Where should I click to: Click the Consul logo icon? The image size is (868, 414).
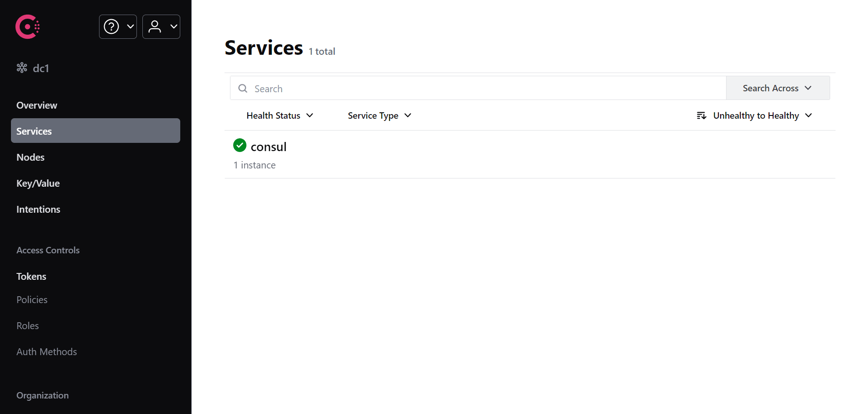27,26
